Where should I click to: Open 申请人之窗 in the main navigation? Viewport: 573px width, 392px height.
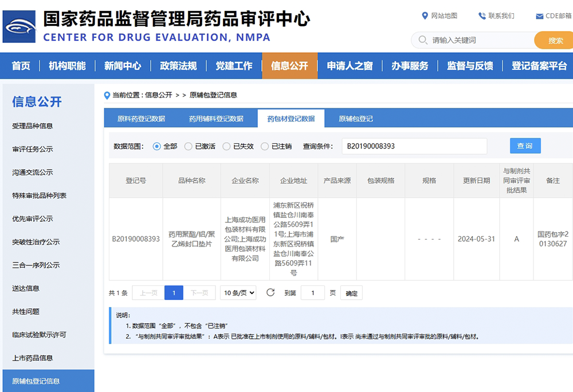coord(350,66)
